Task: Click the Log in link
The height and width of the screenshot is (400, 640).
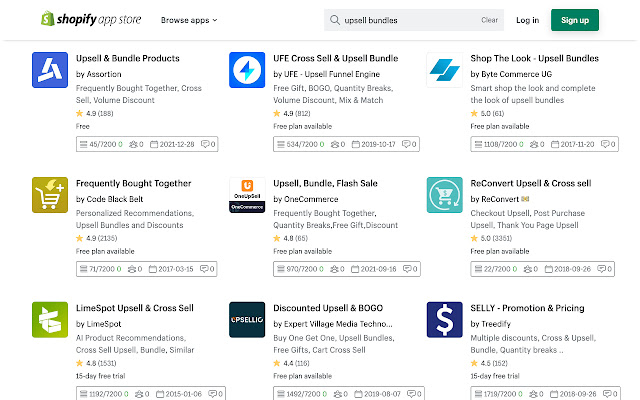Action: click(527, 20)
